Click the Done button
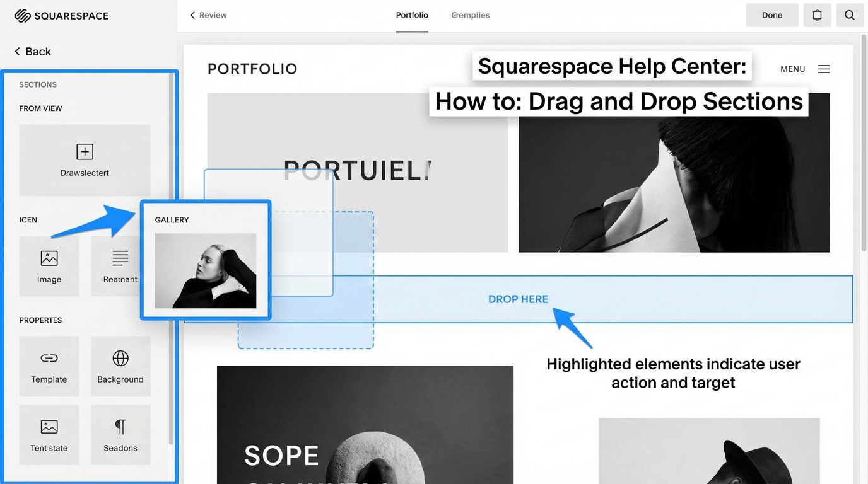 pyautogui.click(x=771, y=14)
